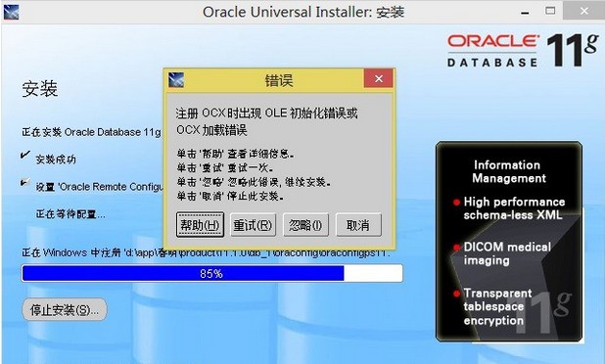
Task: Click Oracle Universal Installer window icon
Action: (x=11, y=12)
